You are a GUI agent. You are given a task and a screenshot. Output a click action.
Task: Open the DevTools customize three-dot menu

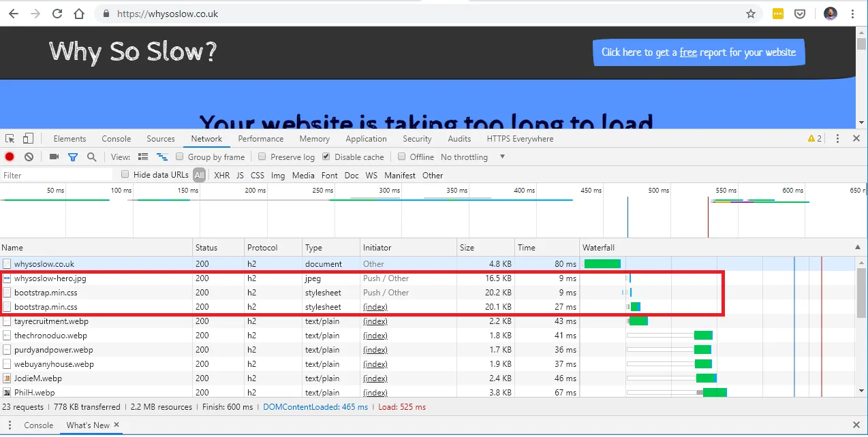[x=837, y=139]
